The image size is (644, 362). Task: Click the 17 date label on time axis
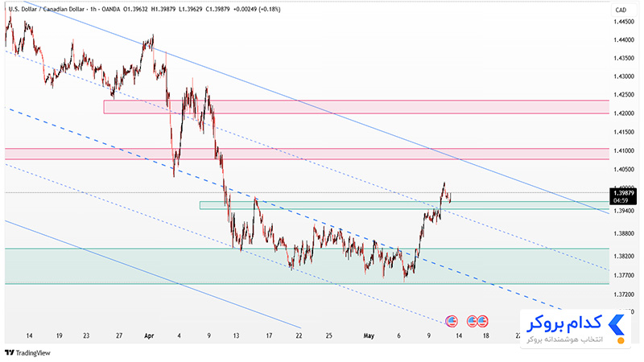[x=269, y=335]
